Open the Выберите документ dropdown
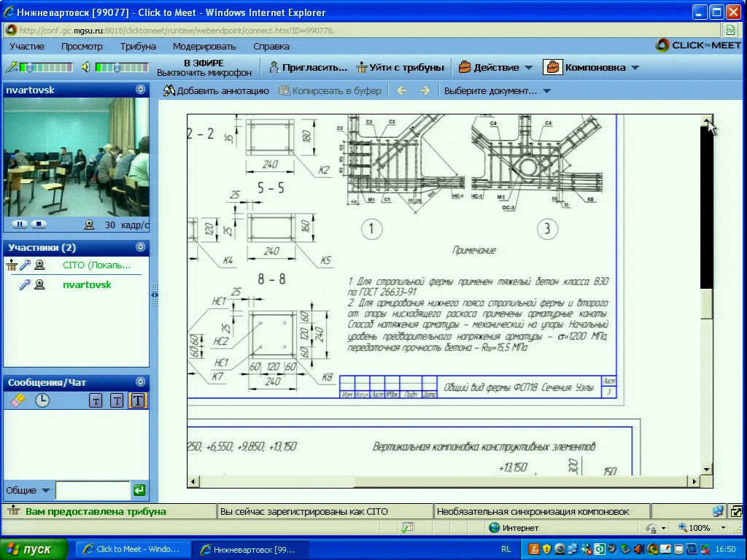 [x=498, y=90]
